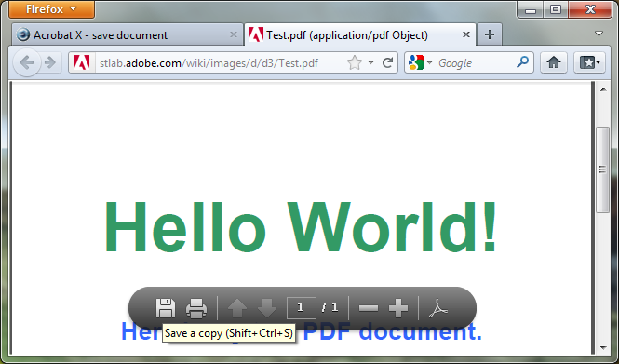Screen dimensions: 619x364
Task: Select the Test.pdf tab
Action: [x=360, y=35]
